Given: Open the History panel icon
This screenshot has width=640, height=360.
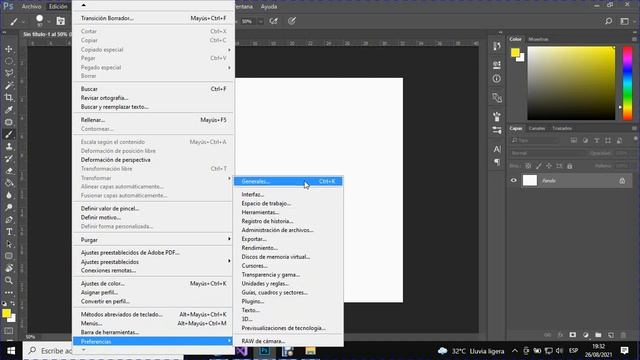Looking at the screenshot, I should click(497, 46).
